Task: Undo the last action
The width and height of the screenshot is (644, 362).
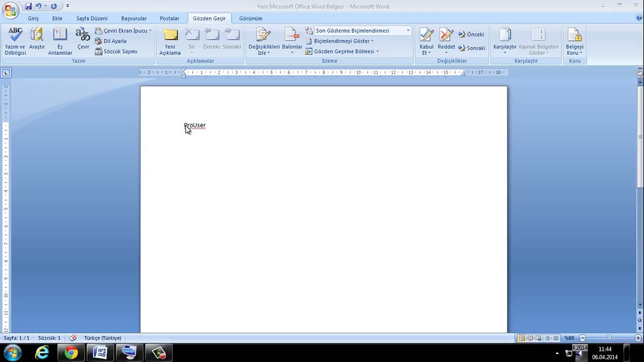Action: click(38, 6)
